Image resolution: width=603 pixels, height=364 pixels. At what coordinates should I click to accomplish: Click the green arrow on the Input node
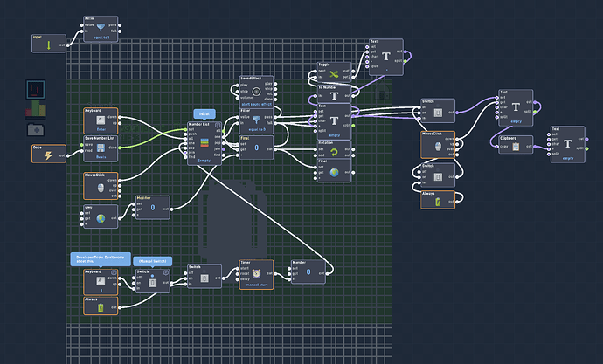point(48,45)
